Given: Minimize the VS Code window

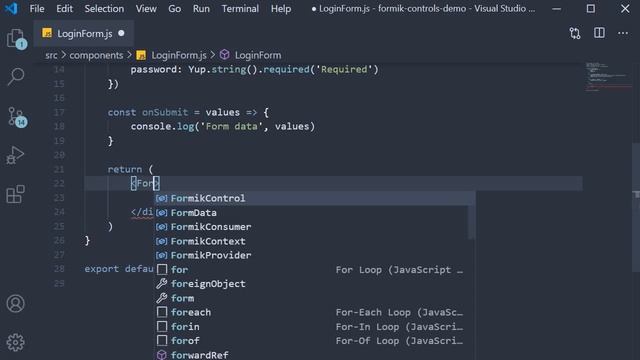Looking at the screenshot, I should [x=556, y=9].
